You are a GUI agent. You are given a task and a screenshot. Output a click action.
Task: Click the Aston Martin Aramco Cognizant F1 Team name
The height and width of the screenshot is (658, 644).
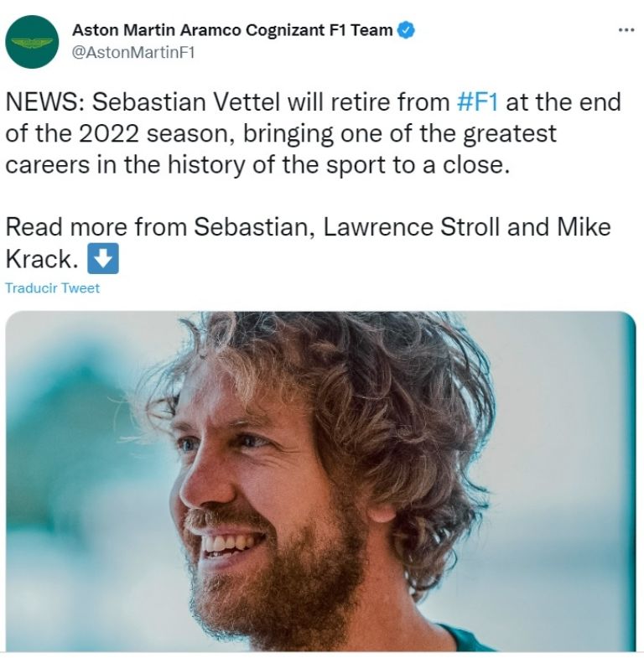(x=232, y=31)
